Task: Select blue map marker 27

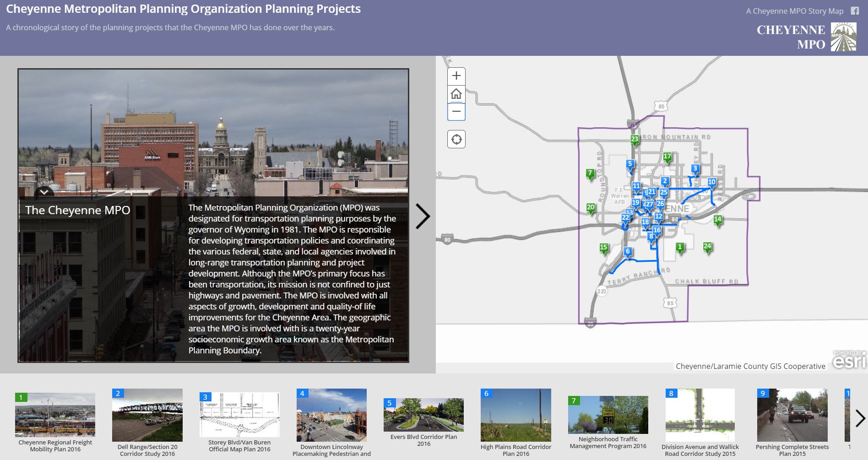Action: [649, 205]
